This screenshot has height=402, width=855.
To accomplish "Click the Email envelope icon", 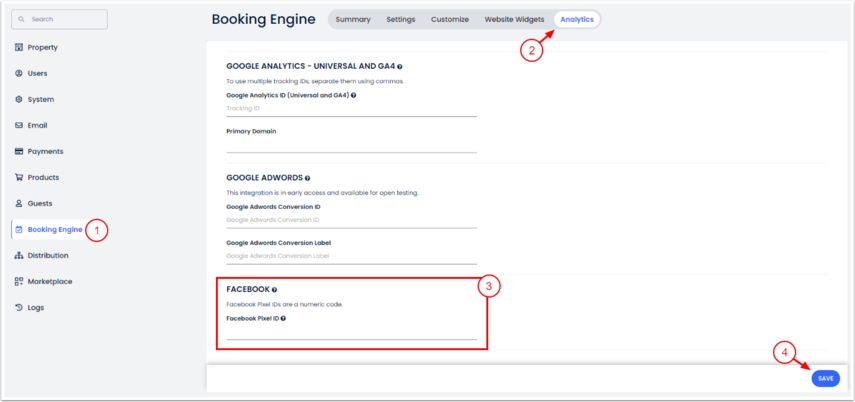I will [x=19, y=125].
